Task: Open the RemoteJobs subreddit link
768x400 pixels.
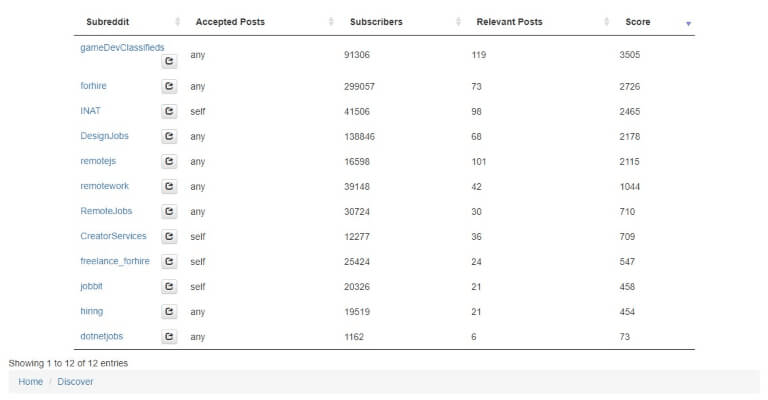Action: (106, 211)
